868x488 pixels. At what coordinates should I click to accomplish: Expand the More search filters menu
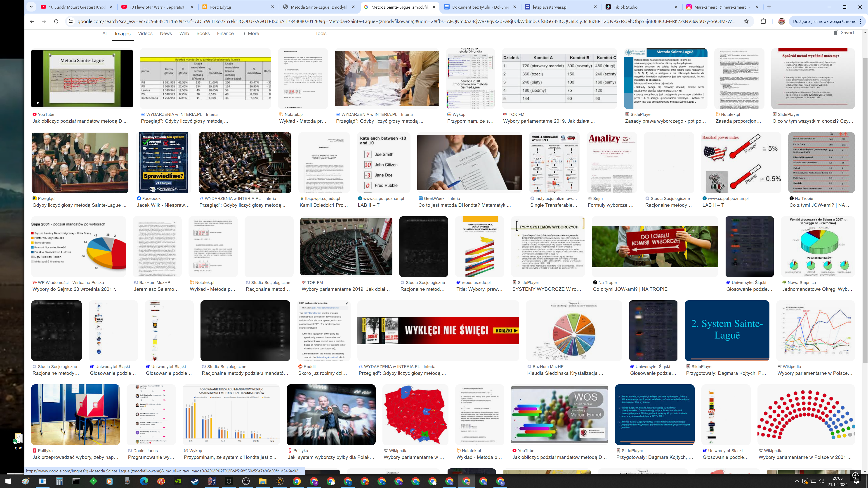pos(251,33)
